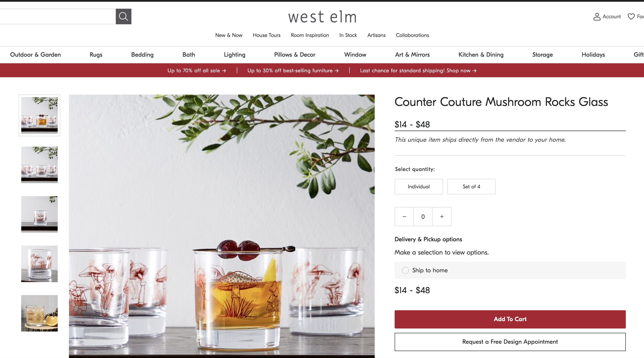Viewport: 644px width, 358px height.
Task: Request a Free Design Appointment
Action: tap(510, 342)
